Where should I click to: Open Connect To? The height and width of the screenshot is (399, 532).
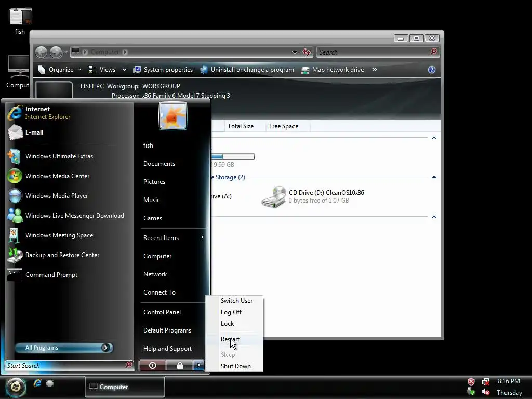[x=159, y=292]
